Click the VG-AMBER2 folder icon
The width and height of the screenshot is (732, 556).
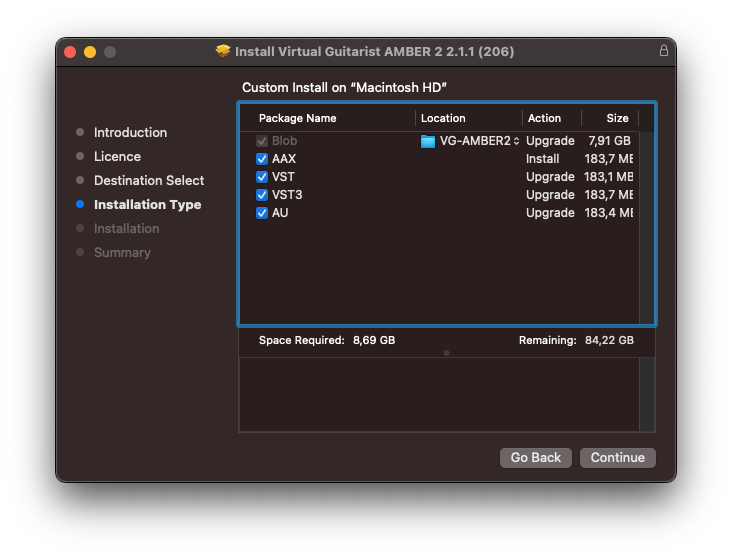coord(428,141)
